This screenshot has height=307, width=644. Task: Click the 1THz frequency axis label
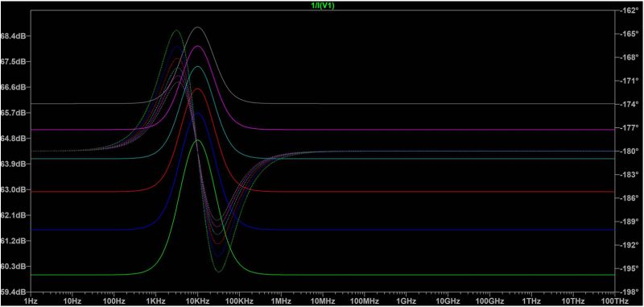coord(531,301)
